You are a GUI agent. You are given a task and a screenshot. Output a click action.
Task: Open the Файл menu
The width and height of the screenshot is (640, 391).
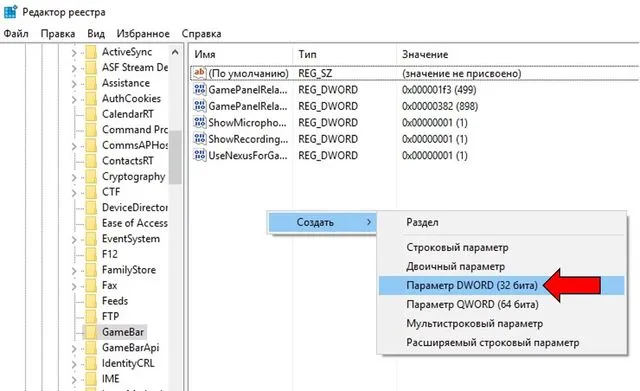[x=16, y=33]
